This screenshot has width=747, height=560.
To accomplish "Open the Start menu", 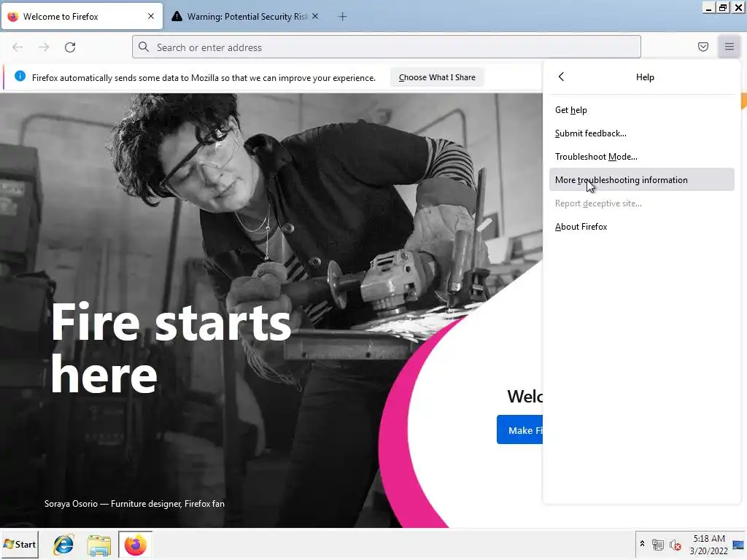I will point(20,544).
